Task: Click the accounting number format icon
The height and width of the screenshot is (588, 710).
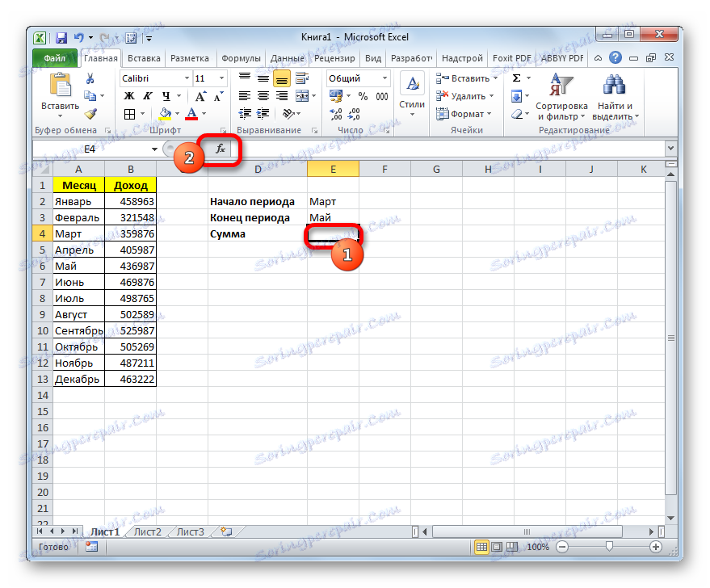Action: pos(336,96)
